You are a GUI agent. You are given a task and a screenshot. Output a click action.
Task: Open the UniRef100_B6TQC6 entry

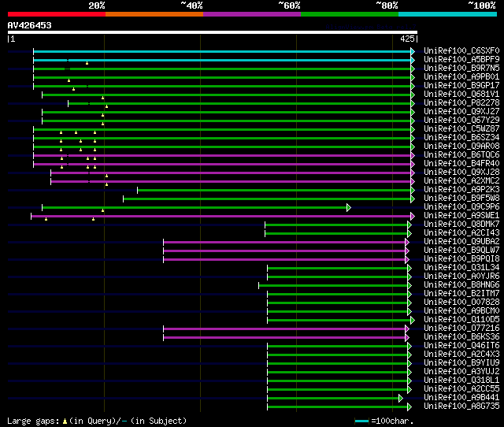click(x=461, y=155)
